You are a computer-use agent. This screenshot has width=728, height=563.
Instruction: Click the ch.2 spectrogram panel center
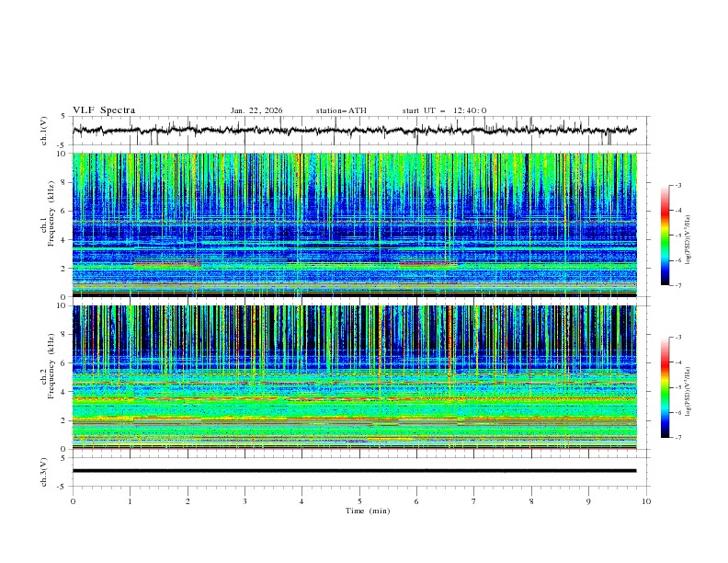pyautogui.click(x=359, y=377)
